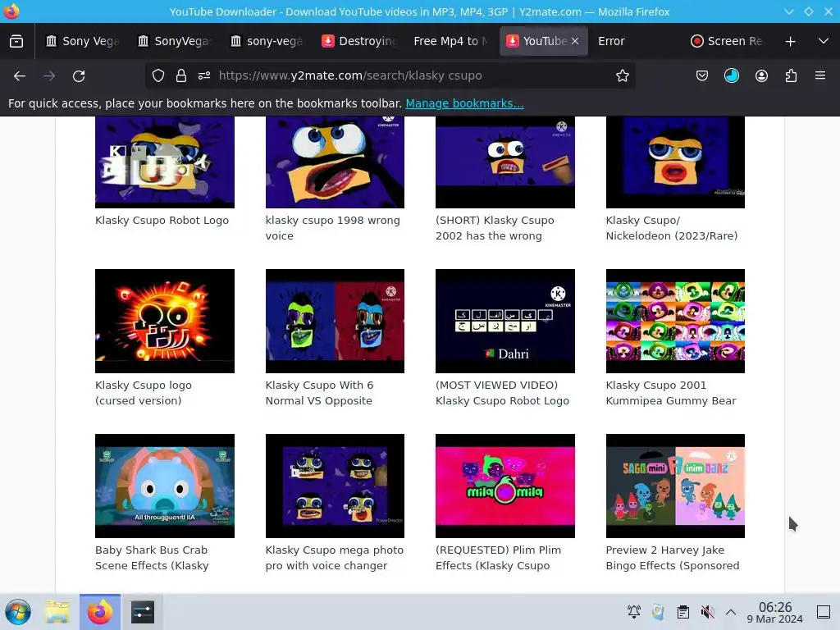Open site permissions icon in address bar
The image size is (840, 630).
(x=204, y=76)
